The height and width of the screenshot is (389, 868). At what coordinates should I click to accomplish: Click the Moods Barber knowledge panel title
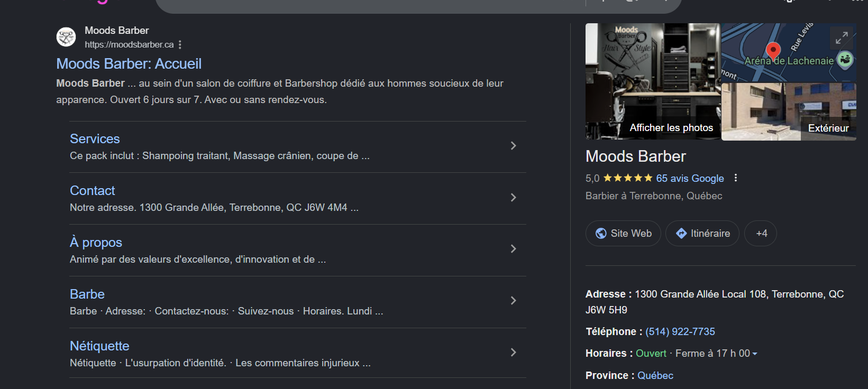(x=636, y=156)
